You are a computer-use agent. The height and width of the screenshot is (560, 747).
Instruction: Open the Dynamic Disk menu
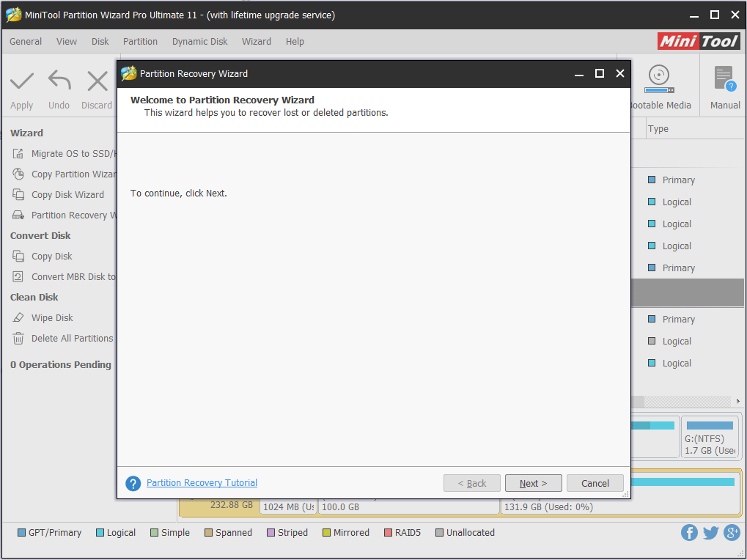pos(199,42)
